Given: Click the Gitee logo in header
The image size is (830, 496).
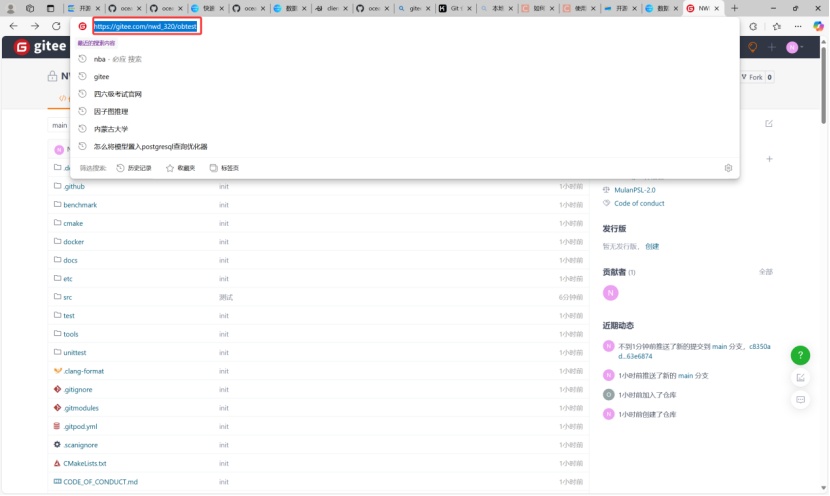Looking at the screenshot, I should (x=40, y=47).
